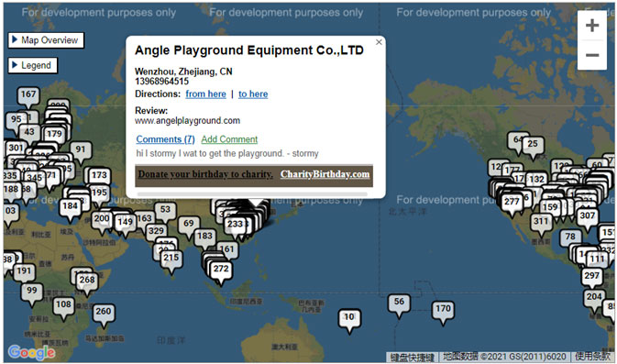Viewport: 617px width, 364px height.
Task: Click map marker numbered 167
Action: [x=28, y=97]
